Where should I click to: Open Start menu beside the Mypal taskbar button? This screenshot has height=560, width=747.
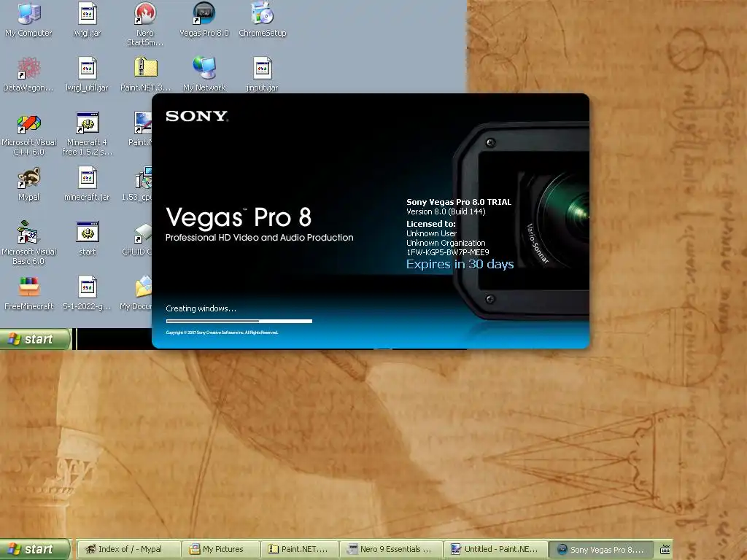point(35,549)
